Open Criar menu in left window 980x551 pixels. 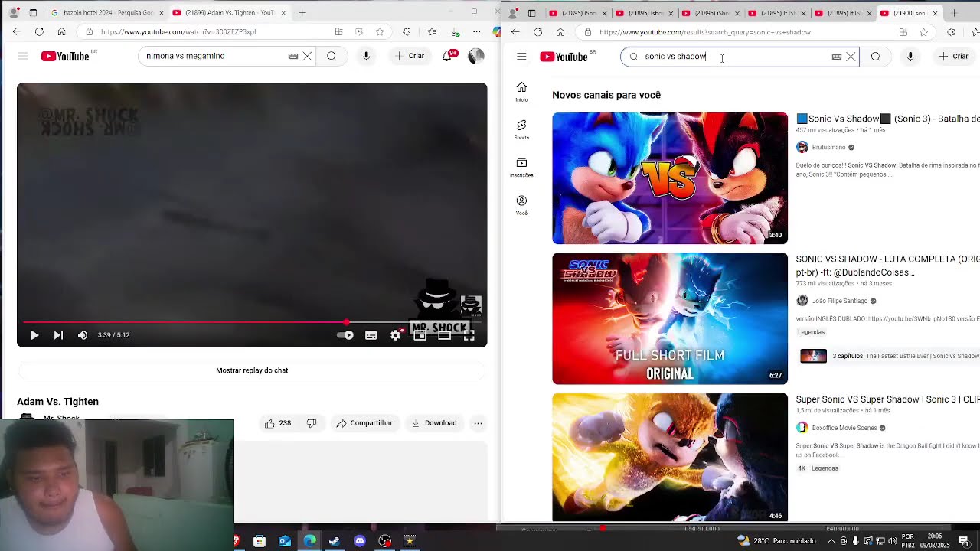pyautogui.click(x=410, y=56)
